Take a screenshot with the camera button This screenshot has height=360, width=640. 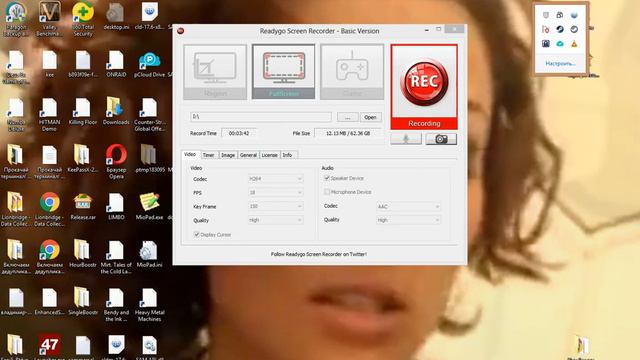(441, 139)
